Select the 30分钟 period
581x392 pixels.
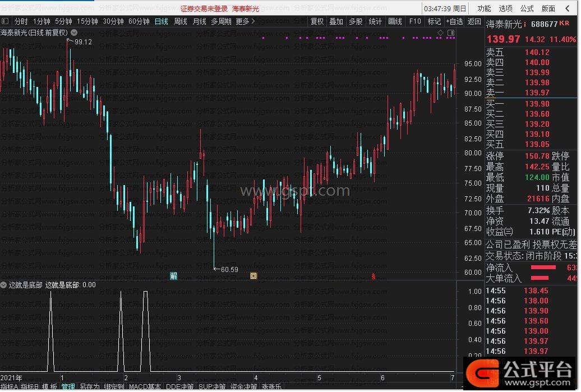pyautogui.click(x=113, y=21)
